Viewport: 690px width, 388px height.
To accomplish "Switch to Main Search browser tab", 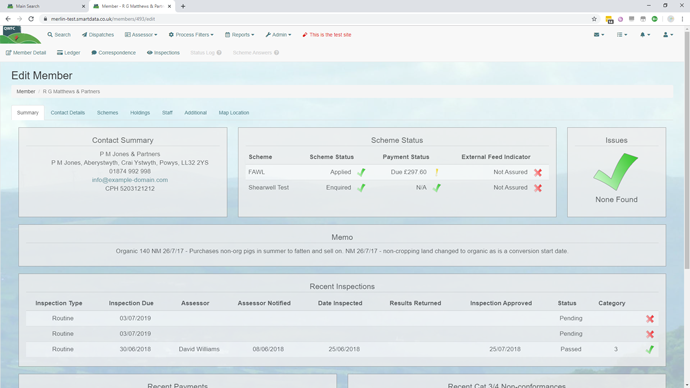I will pos(44,6).
